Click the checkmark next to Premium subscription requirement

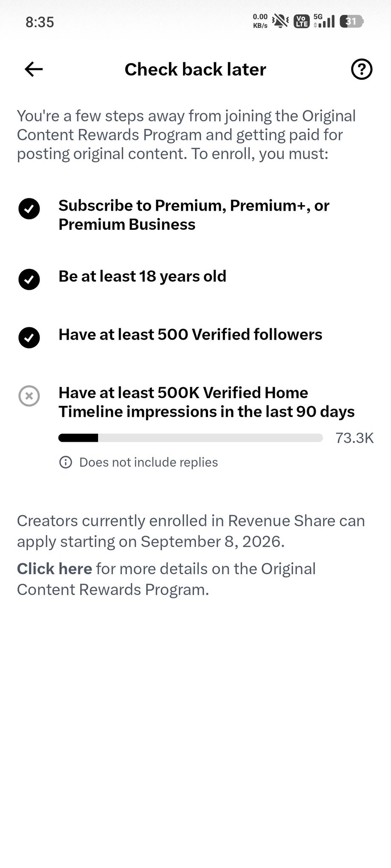pyautogui.click(x=29, y=209)
